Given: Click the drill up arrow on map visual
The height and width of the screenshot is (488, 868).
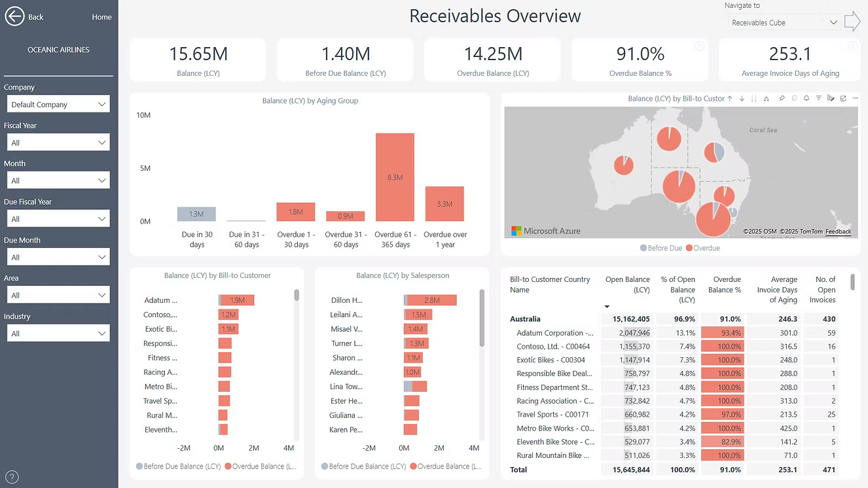Looking at the screenshot, I should click(x=730, y=99).
